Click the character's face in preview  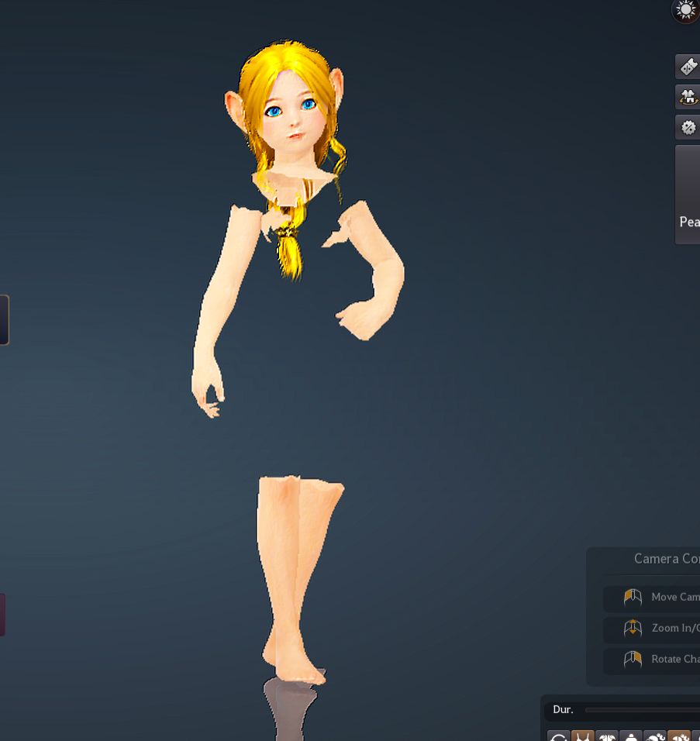coord(290,115)
